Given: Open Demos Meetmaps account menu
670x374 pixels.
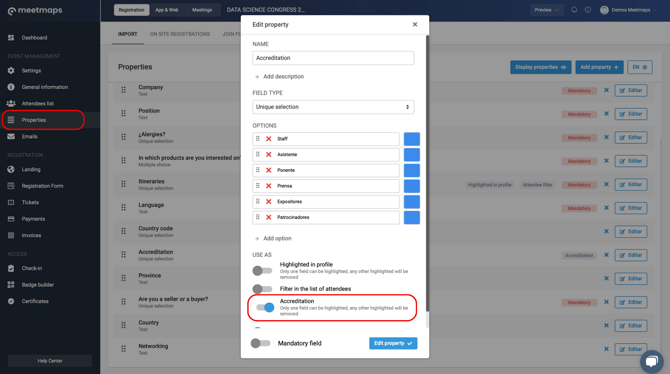Looking at the screenshot, I should [628, 10].
